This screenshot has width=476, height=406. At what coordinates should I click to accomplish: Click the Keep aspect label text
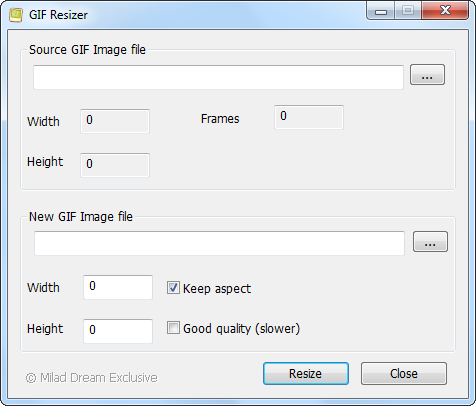(217, 289)
